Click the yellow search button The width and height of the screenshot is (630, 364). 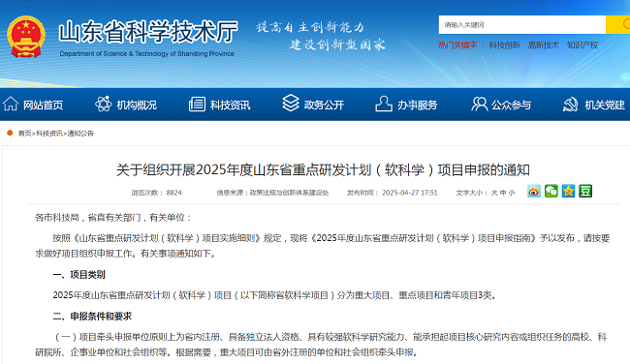coord(618,25)
